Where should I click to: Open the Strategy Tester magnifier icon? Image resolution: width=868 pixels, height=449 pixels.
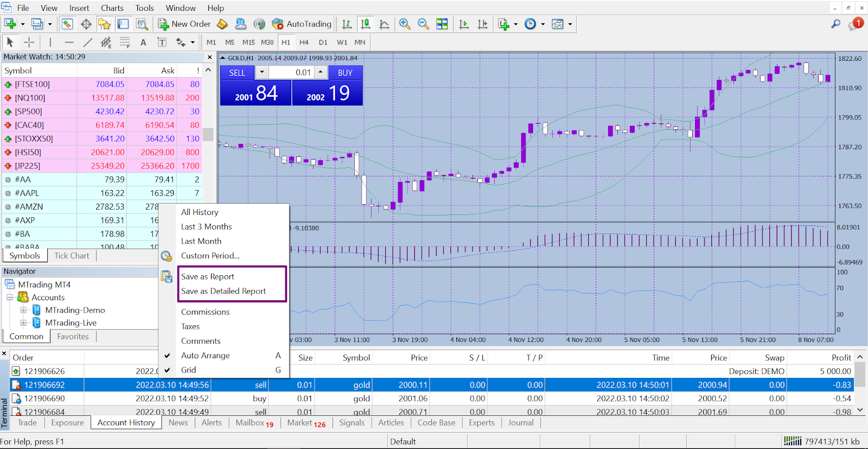tap(142, 24)
